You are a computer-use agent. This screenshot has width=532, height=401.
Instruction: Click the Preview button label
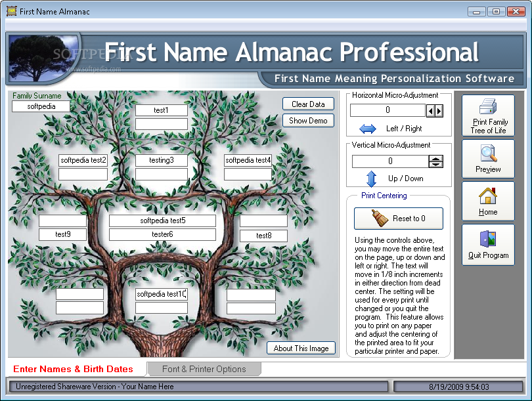pos(488,169)
